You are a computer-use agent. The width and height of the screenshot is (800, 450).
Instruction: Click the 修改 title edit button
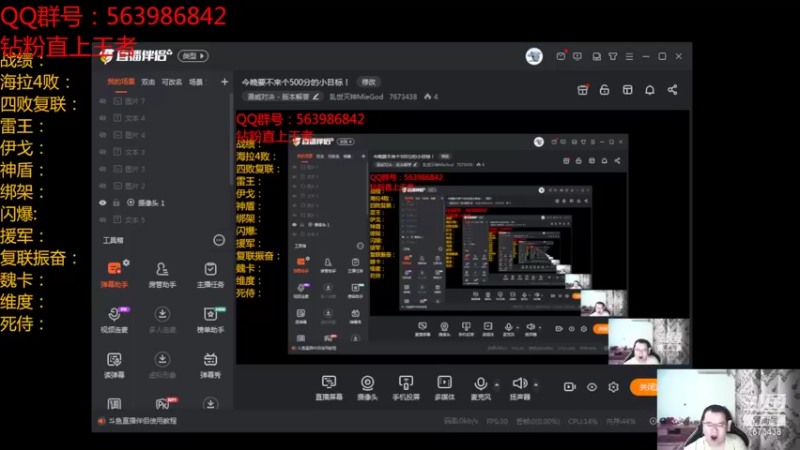tap(368, 82)
